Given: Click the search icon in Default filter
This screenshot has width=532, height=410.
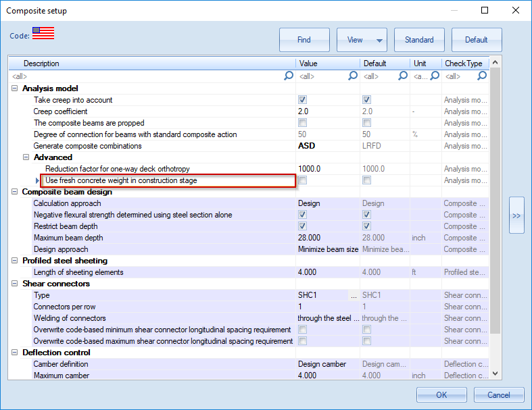Looking at the screenshot, I should click(403, 76).
